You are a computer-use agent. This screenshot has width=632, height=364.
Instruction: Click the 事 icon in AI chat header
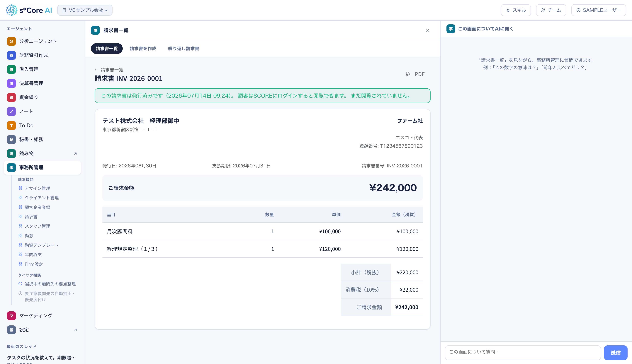(x=451, y=29)
